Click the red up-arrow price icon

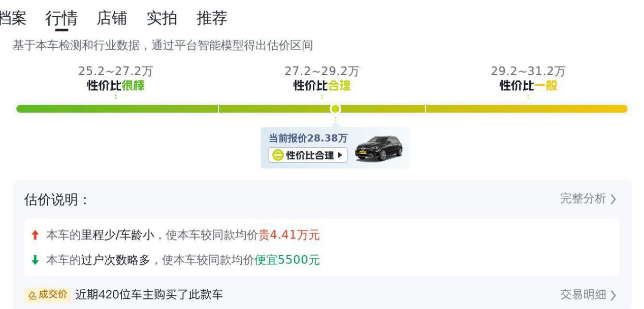(35, 235)
